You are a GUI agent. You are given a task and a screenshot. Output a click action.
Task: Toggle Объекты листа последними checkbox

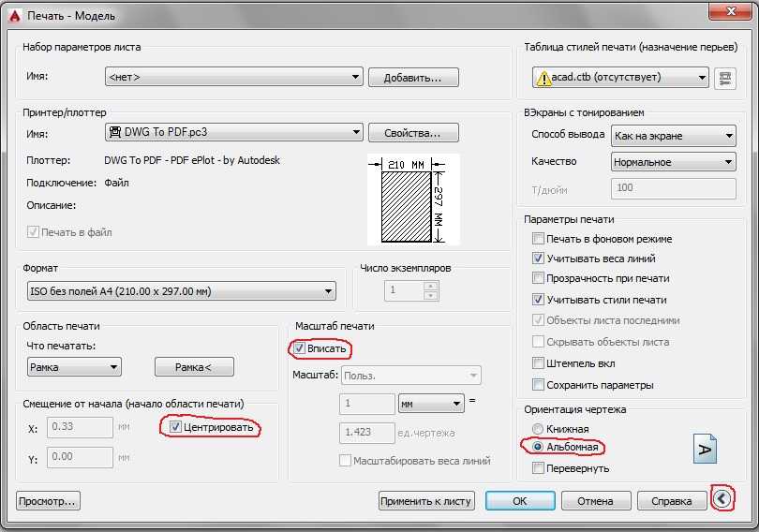click(538, 320)
